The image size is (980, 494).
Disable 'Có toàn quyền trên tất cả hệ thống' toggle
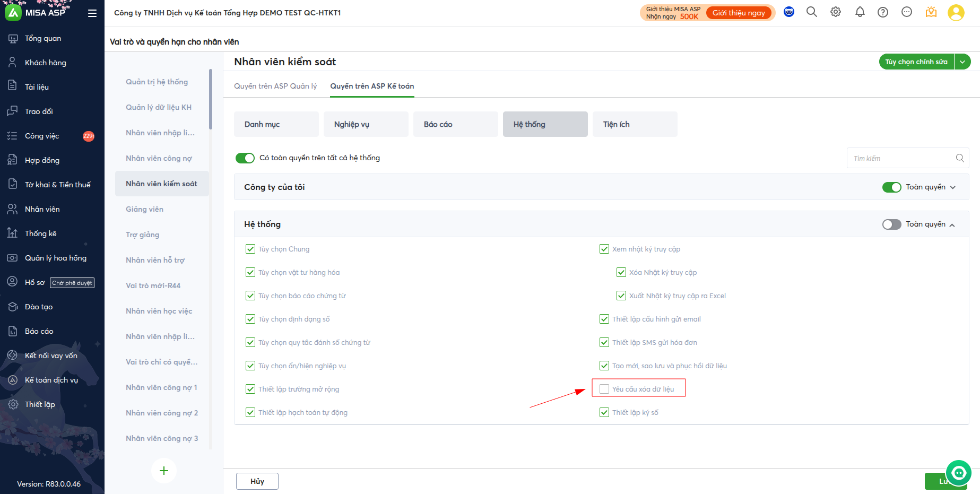[x=245, y=158]
